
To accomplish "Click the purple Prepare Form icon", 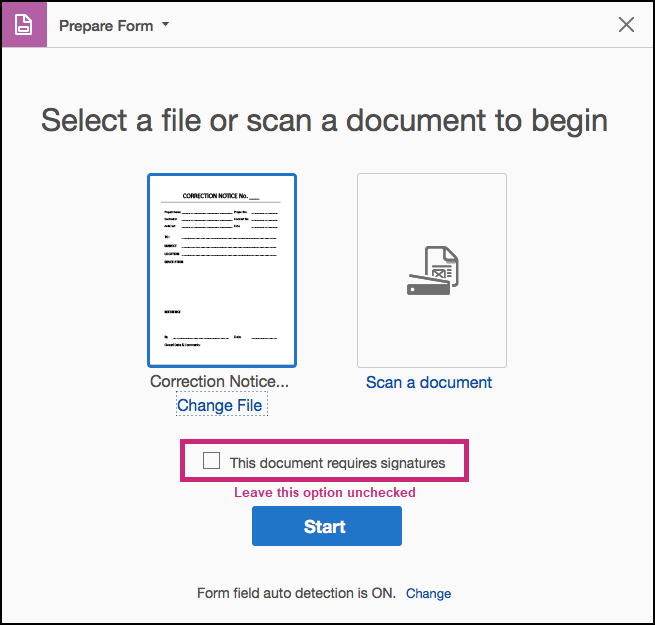I will pos(23,25).
